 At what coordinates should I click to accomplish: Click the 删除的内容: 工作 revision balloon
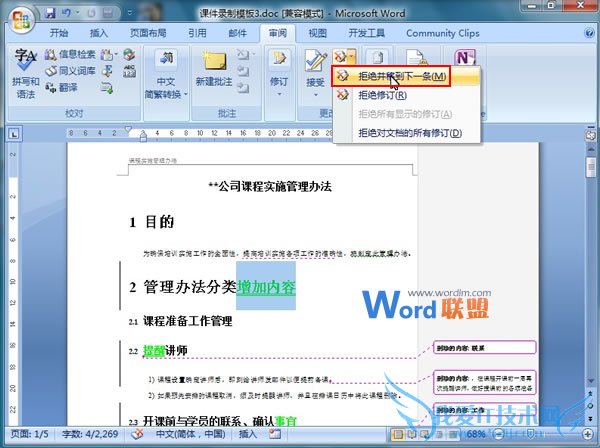tap(484, 410)
